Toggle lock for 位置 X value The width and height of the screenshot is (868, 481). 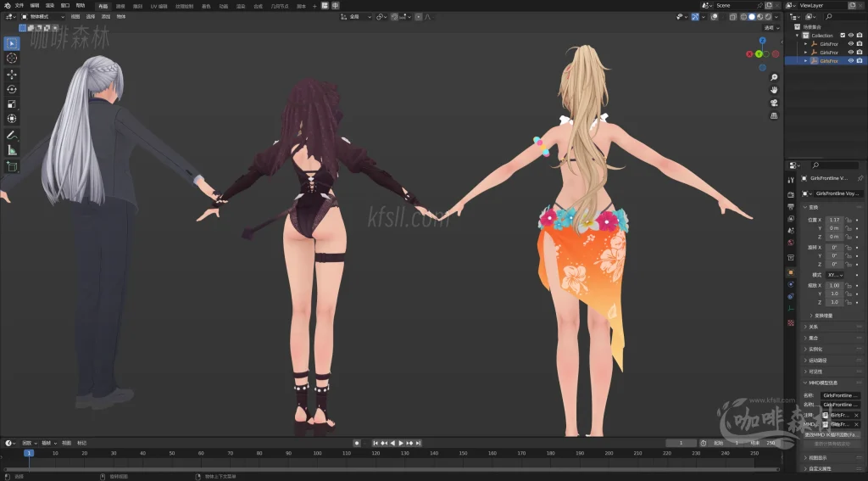pos(848,220)
